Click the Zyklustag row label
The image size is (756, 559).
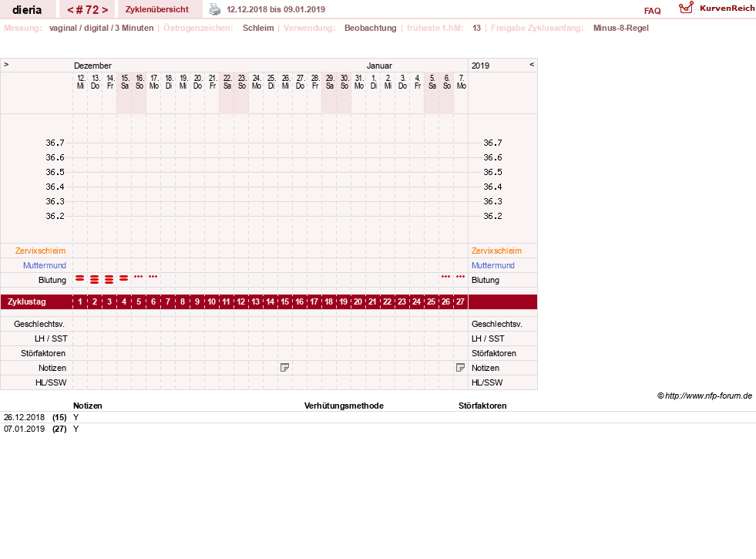click(x=26, y=302)
